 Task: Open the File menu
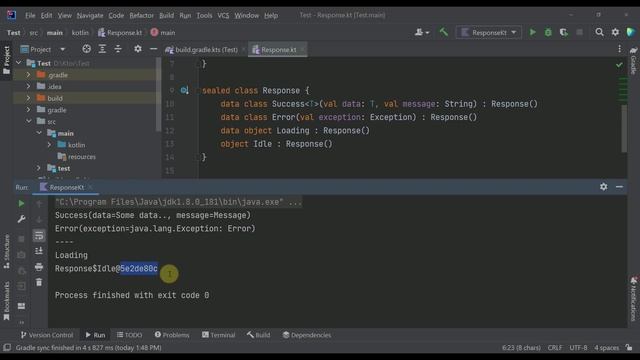pos(30,16)
